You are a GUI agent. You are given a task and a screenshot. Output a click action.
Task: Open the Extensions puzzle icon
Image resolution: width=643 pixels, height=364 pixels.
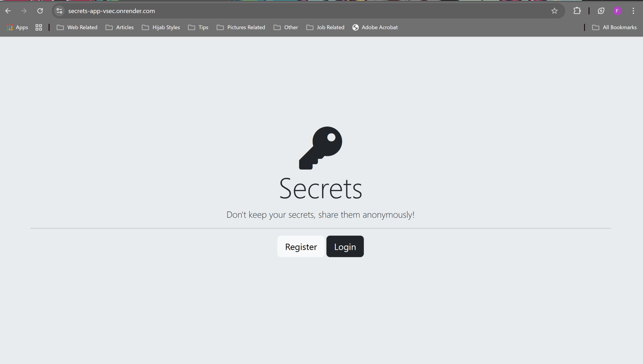coord(577,11)
